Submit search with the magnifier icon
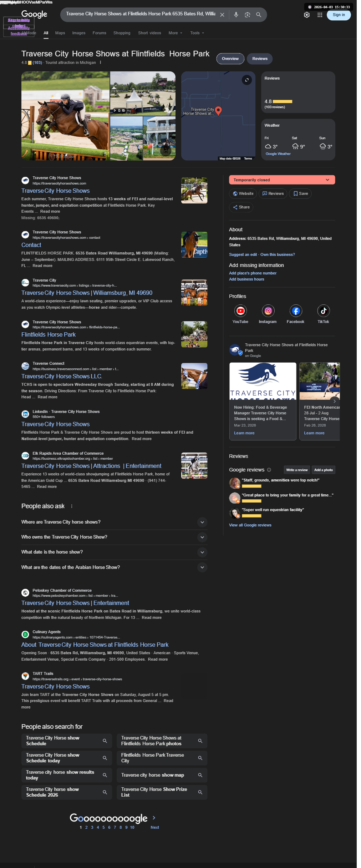 point(259,15)
